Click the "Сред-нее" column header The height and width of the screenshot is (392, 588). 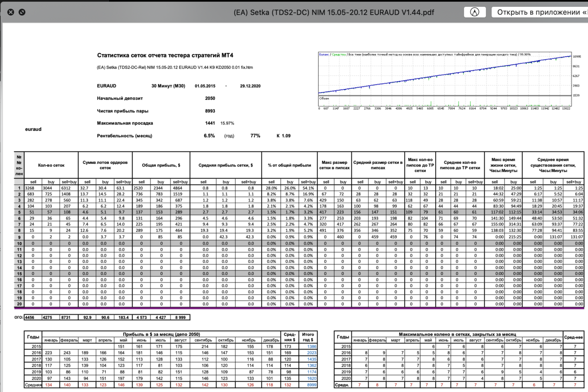[573, 337]
